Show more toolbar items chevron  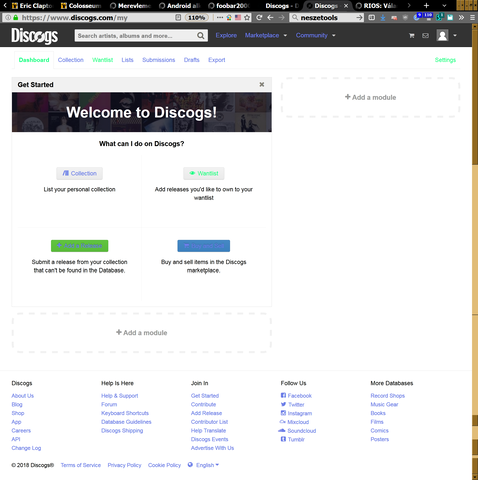point(461,18)
